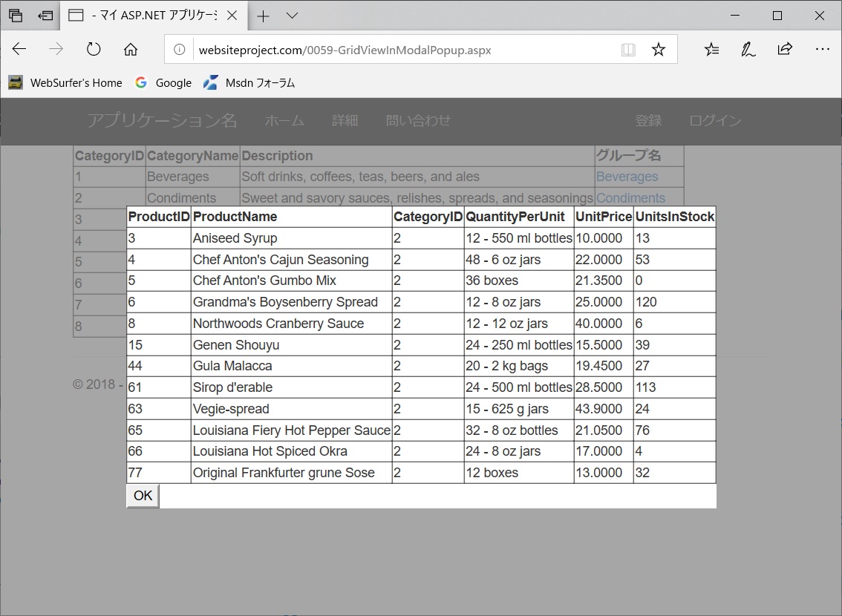This screenshot has height=616, width=842.
Task: Go to the Home page icon
Action: 131,50
